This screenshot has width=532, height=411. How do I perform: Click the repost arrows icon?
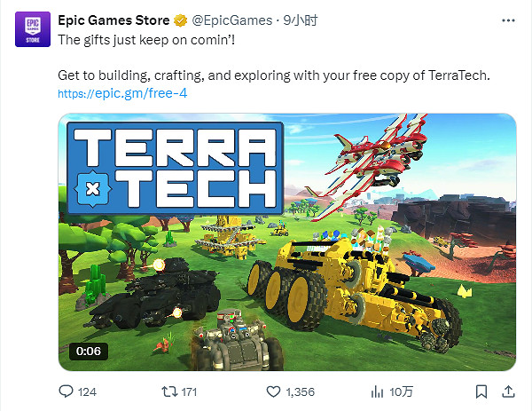tap(169, 391)
